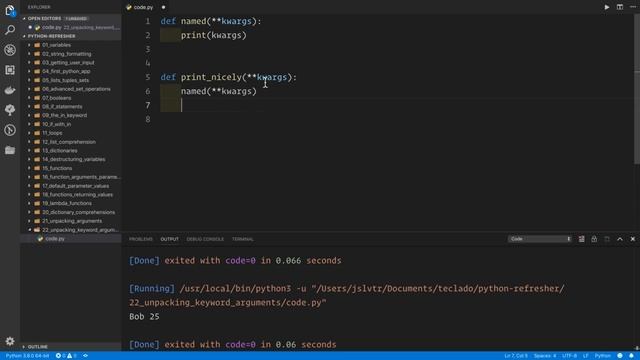Select the 20_dictionary_comprehensions folder
The image size is (640, 360).
tap(78, 212)
